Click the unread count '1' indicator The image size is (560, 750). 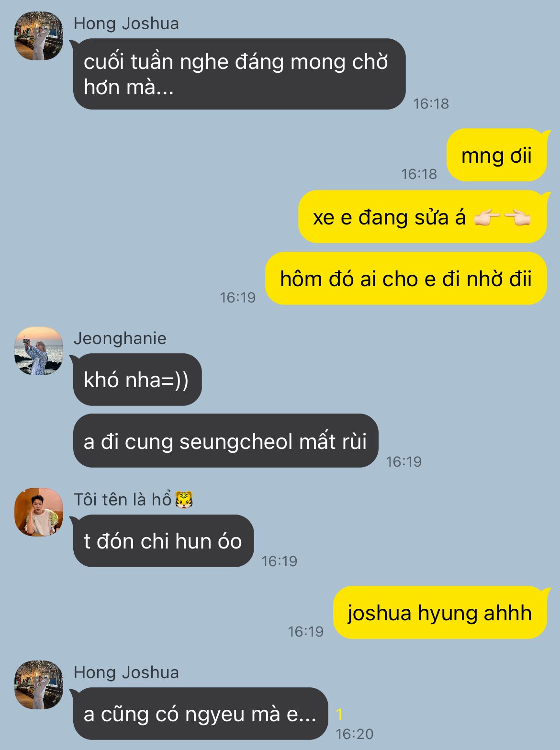point(339,715)
